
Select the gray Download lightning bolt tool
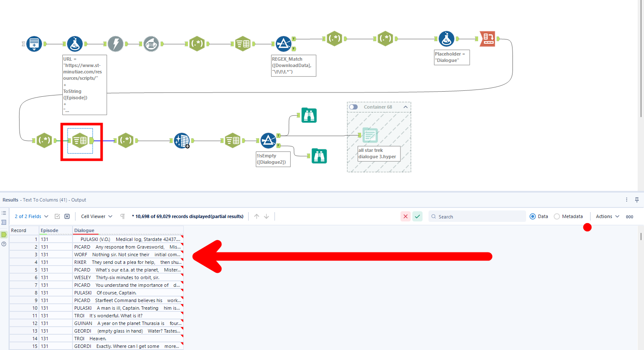(115, 44)
